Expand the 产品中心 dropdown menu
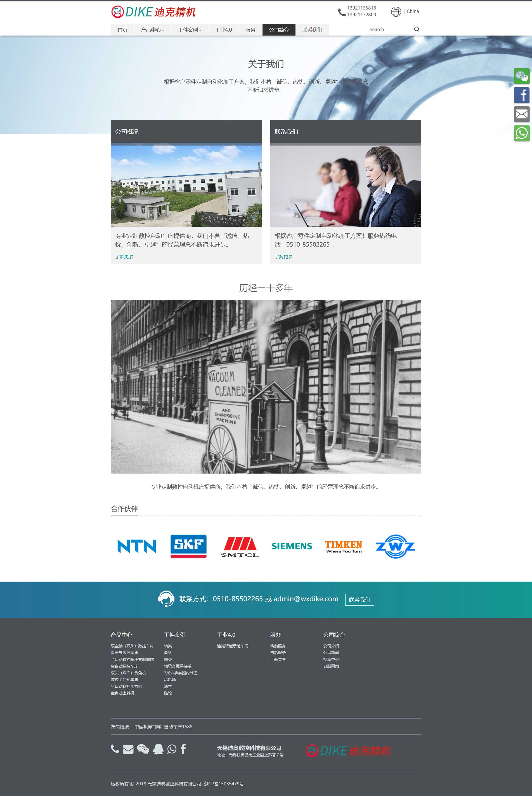Screen dimensions: 532x796 tap(152, 30)
